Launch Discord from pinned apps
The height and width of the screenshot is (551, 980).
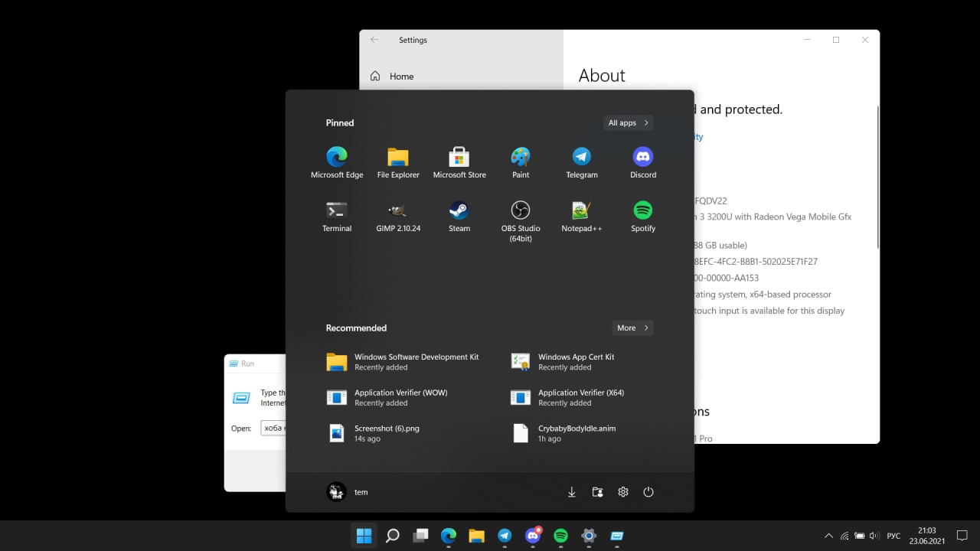(643, 163)
